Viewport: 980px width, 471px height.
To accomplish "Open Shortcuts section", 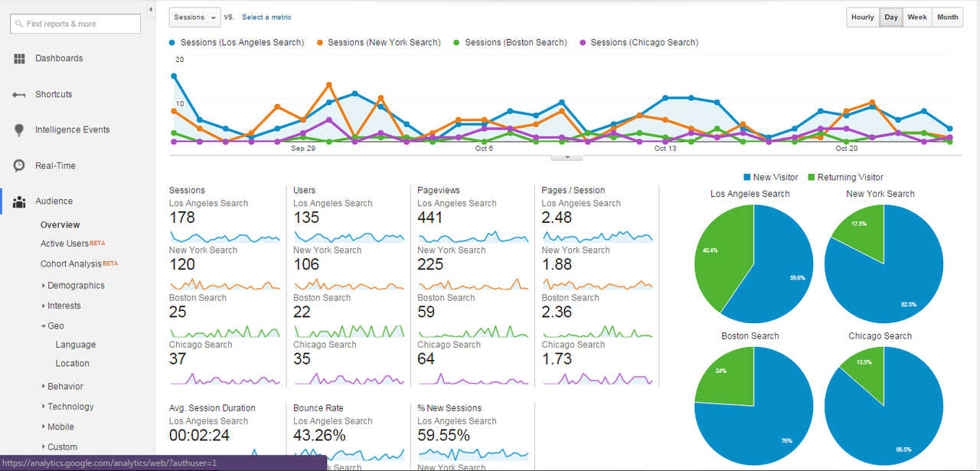I will [x=54, y=94].
